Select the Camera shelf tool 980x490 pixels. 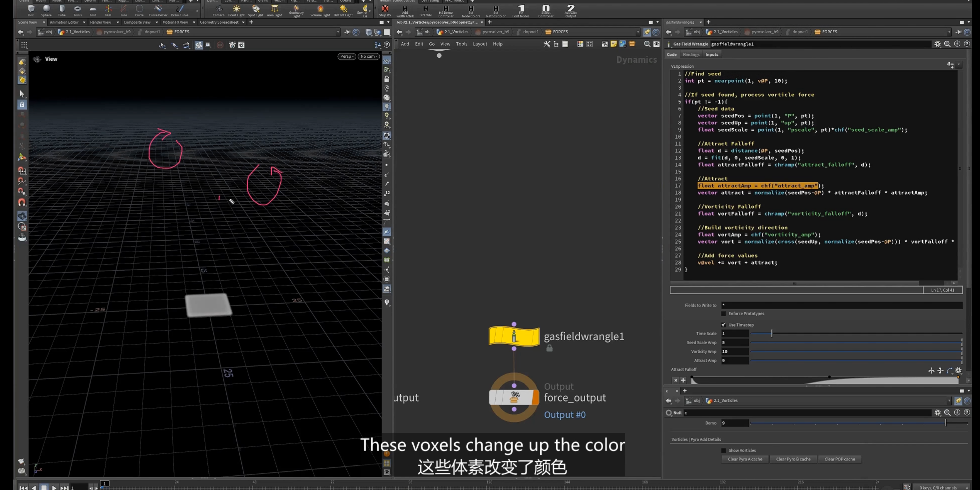tap(218, 11)
